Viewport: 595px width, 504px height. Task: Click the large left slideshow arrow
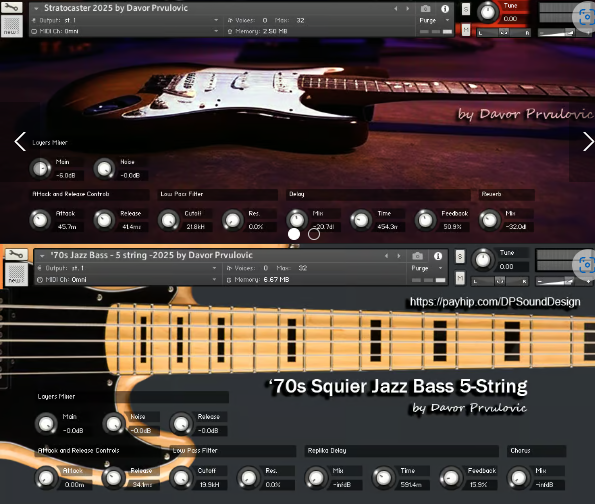coord(20,142)
